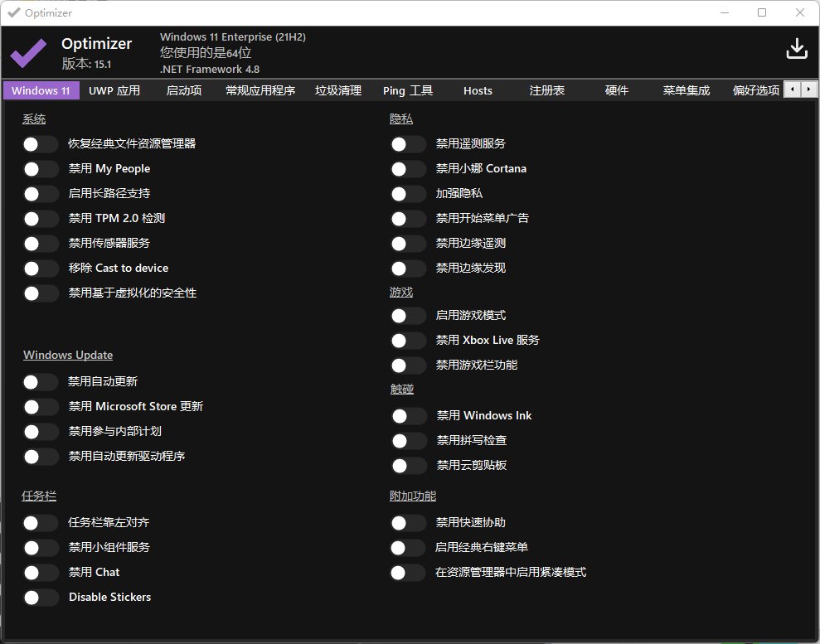Toggle 禁用边缘发现 switch

408,269
